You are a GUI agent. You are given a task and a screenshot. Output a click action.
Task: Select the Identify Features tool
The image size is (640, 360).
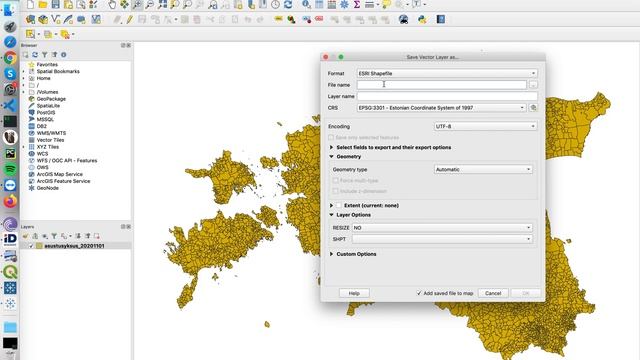[306, 4]
